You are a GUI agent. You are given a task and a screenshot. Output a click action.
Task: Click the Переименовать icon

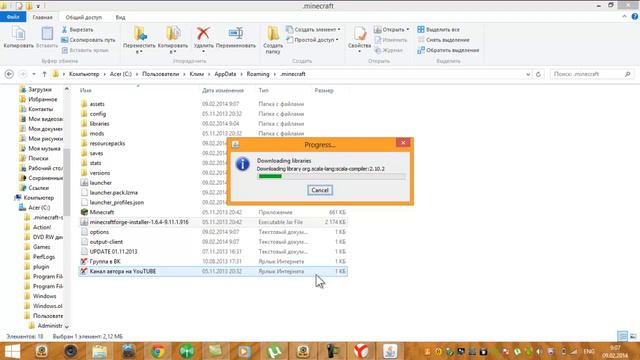coord(236,33)
